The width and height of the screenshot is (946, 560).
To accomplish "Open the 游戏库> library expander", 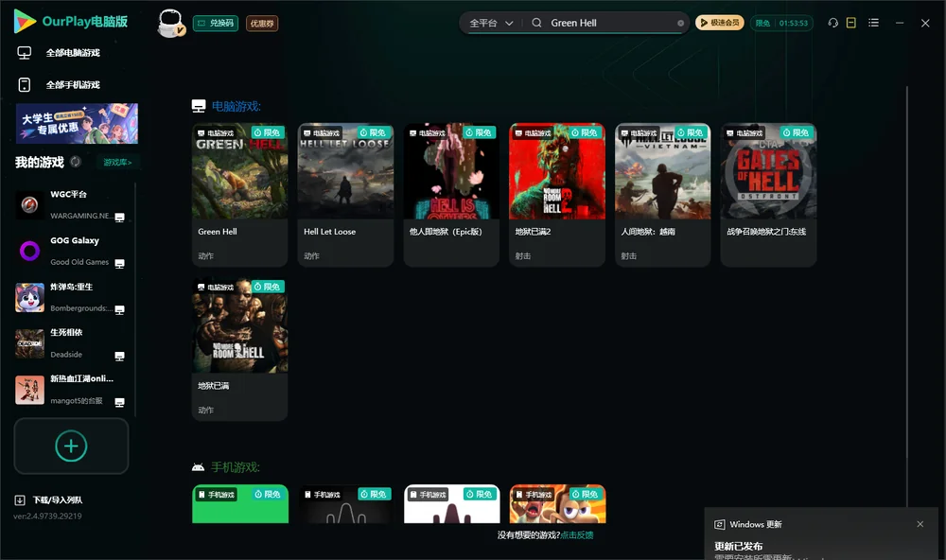I will click(x=117, y=163).
